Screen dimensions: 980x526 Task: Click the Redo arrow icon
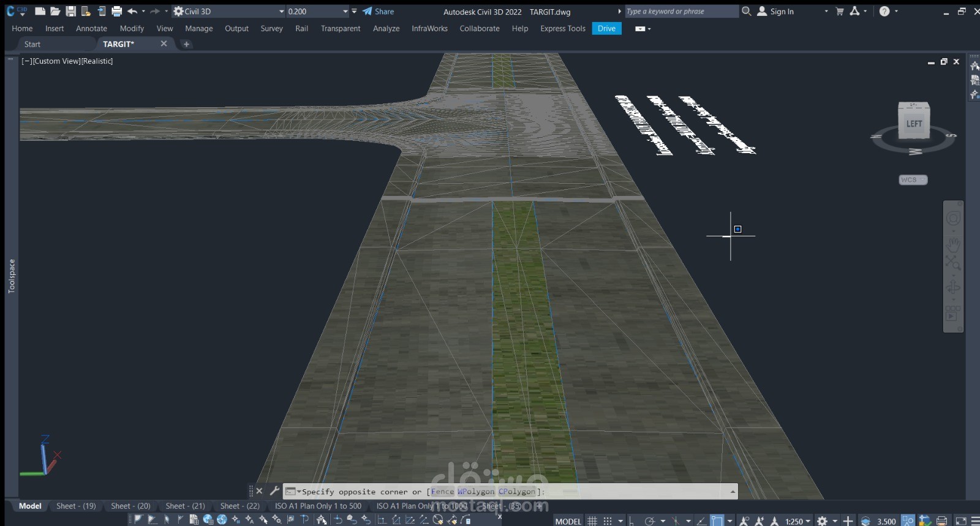pyautogui.click(x=155, y=11)
